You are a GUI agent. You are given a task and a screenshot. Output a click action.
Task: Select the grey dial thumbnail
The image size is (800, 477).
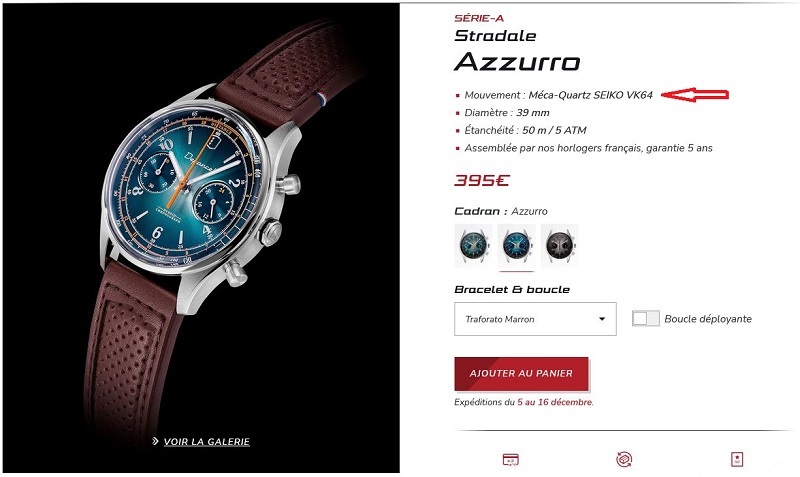click(560, 245)
